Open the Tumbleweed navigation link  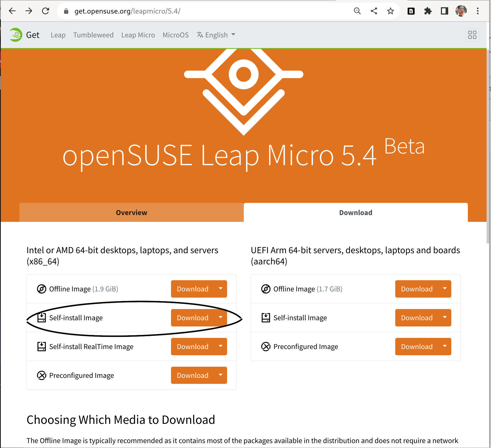[93, 35]
